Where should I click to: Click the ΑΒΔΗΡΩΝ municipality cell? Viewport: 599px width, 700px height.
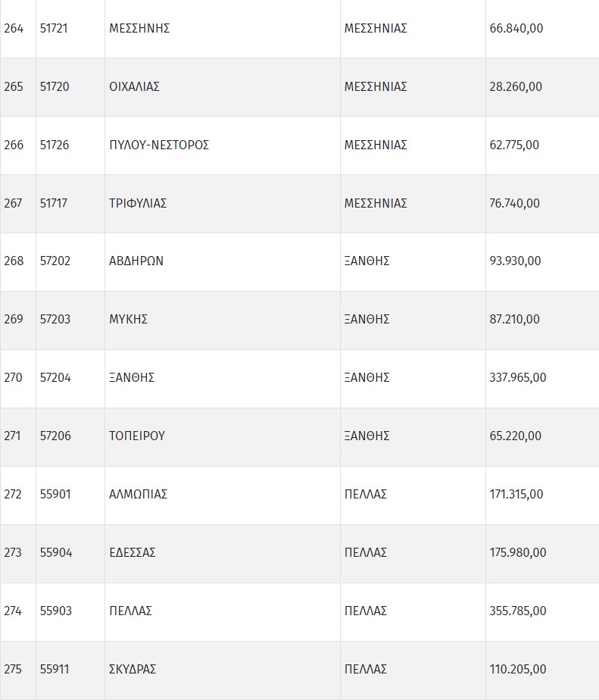(136, 261)
